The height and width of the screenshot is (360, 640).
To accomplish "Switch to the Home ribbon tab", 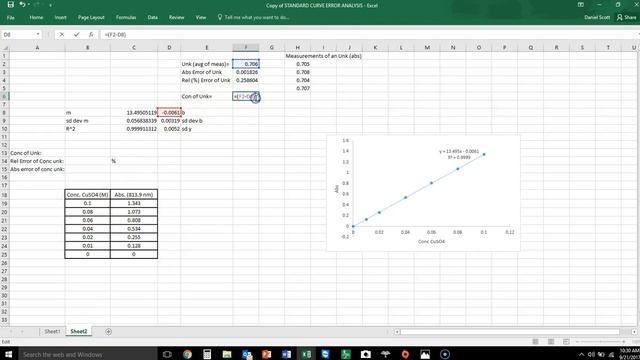I will pos(36,18).
